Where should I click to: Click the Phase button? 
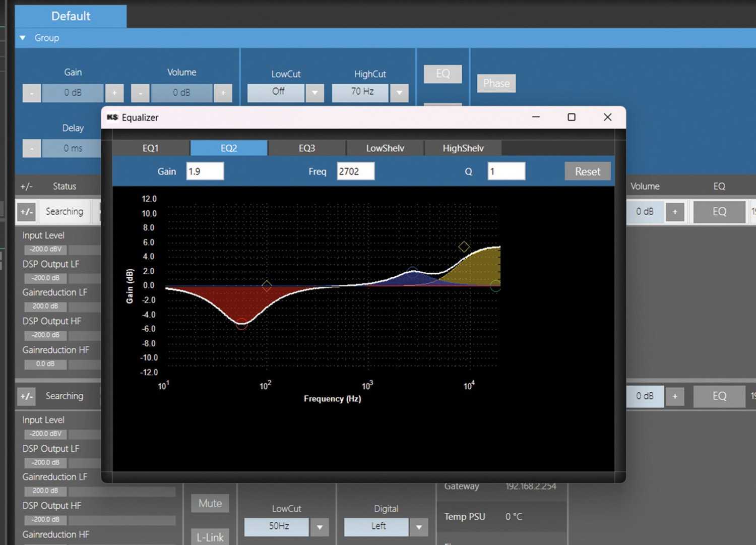pos(496,83)
